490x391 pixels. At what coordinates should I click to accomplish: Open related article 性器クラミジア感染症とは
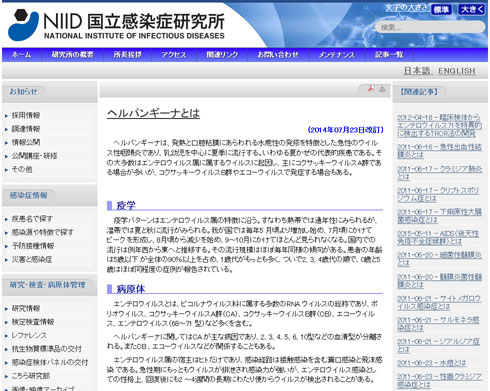tap(439, 381)
